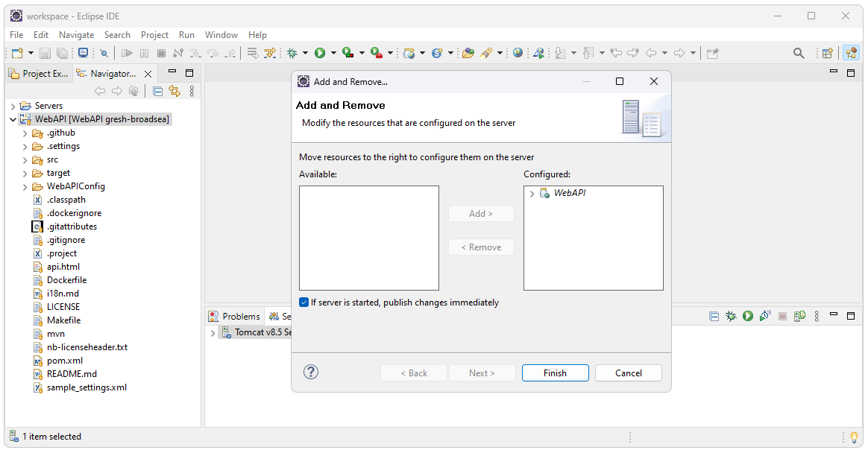Screen dimensions: 868x453
Task: Expand the Servers project node
Action: (13, 106)
